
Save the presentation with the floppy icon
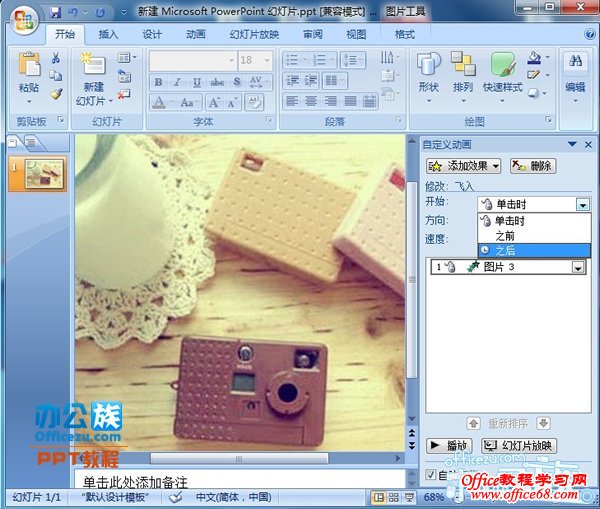pos(55,12)
